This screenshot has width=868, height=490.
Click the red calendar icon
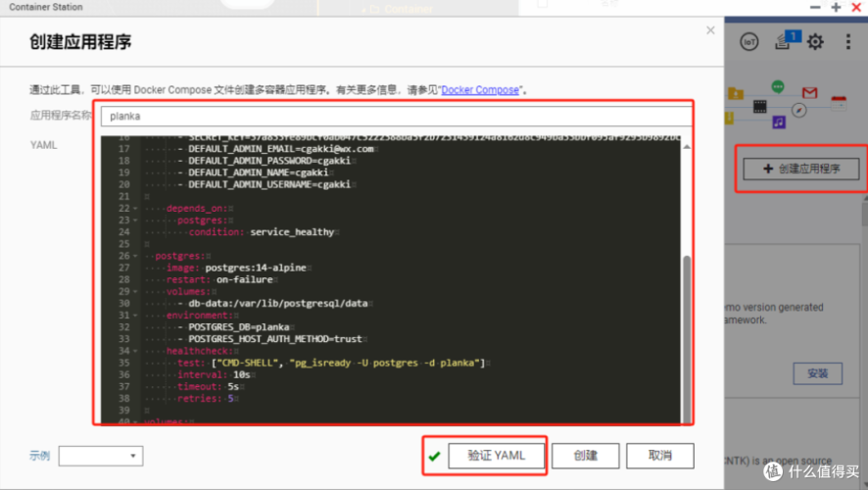point(839,103)
